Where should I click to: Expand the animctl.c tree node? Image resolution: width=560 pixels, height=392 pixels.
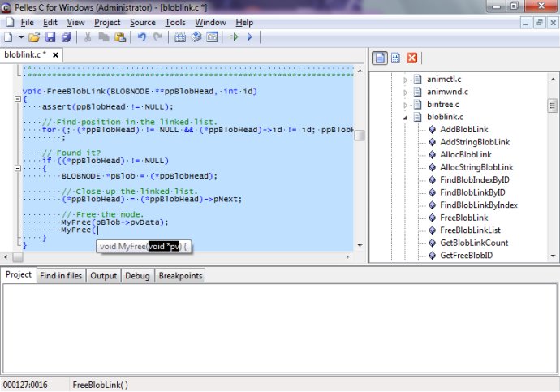(406, 80)
